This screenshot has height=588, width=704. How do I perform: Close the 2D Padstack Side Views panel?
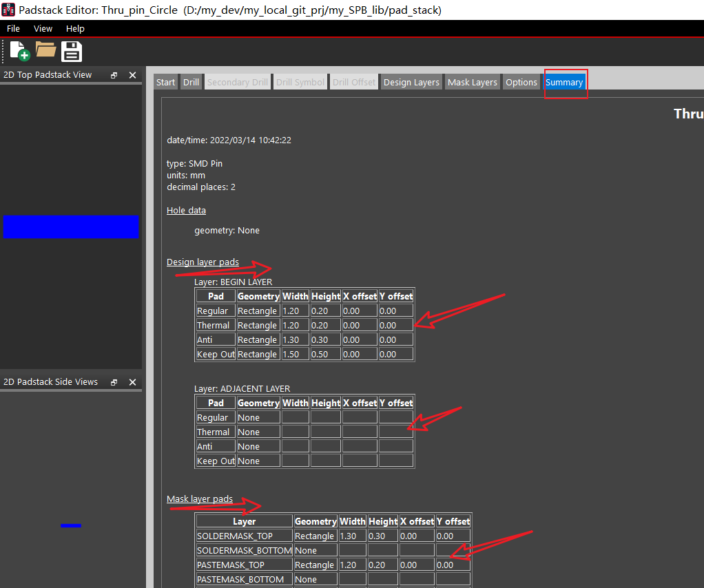[x=132, y=381]
